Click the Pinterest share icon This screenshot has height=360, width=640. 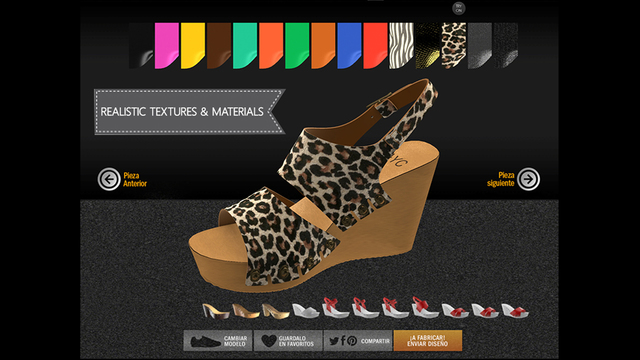(x=352, y=341)
